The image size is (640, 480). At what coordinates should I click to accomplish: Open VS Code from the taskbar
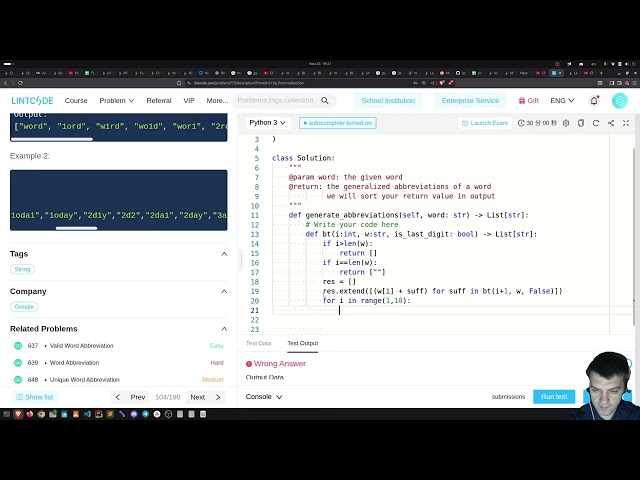point(87,414)
